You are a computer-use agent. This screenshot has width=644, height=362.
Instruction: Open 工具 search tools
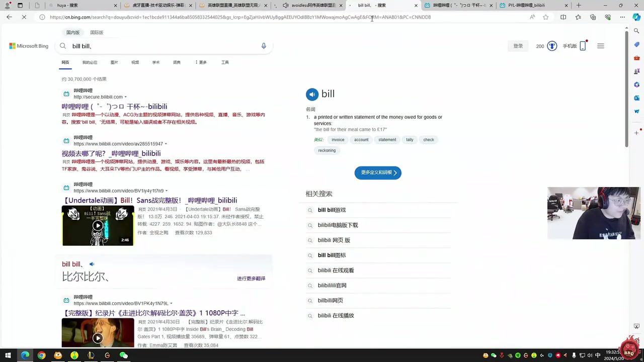pos(225,62)
